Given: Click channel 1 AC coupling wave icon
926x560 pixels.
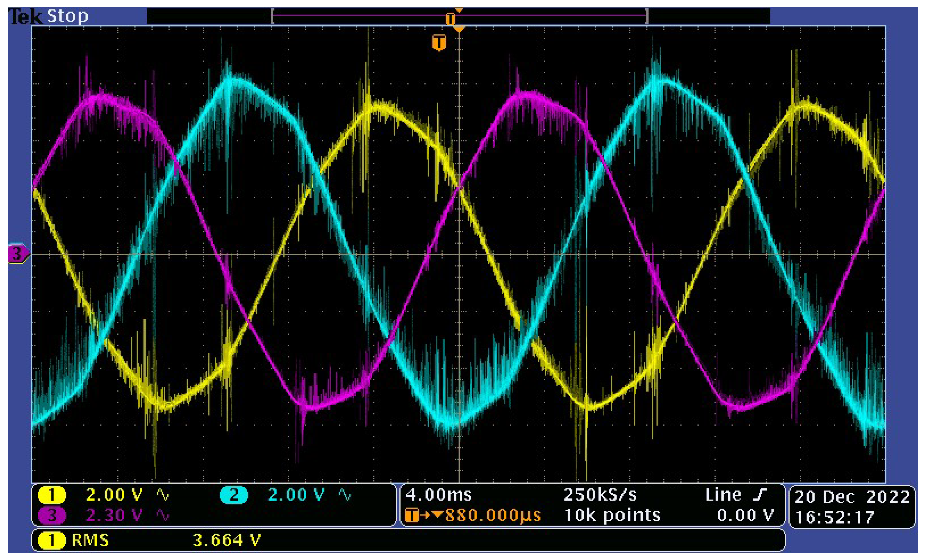Looking at the screenshot, I should [163, 495].
